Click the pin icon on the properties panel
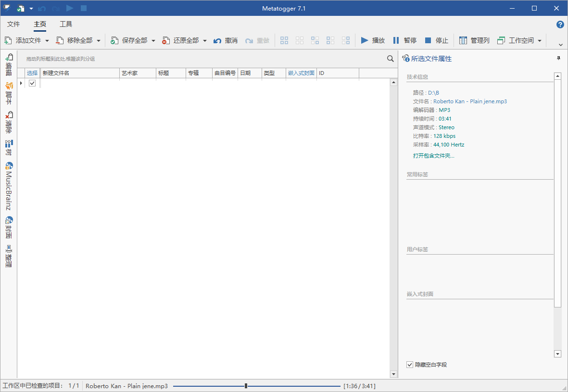Screen dimensions: 568x392 (x=557, y=58)
